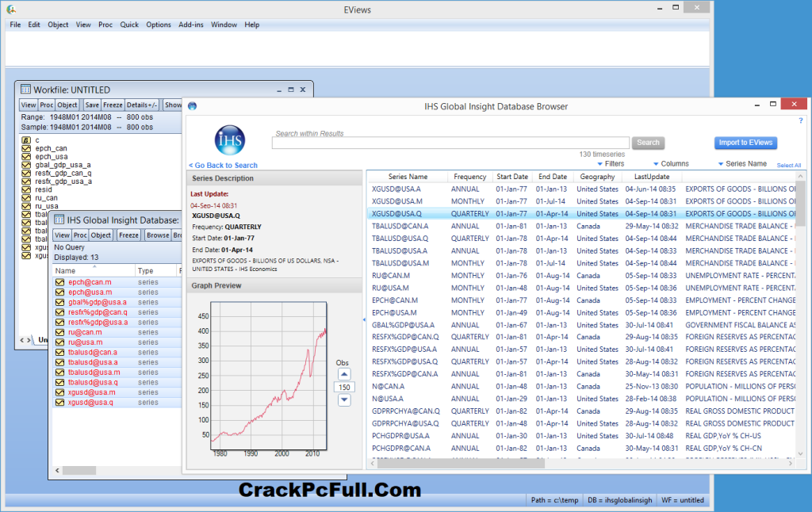Decrease Obs value with down arrow
Screen dimensions: 812x512
point(344,399)
